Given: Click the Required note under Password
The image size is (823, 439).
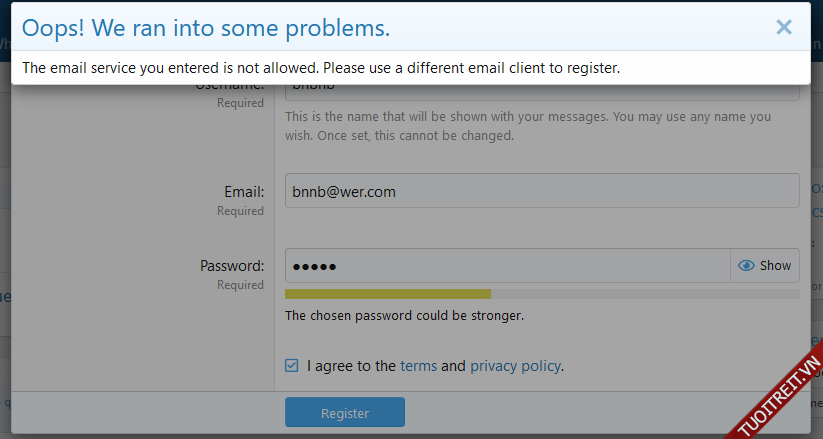Looking at the screenshot, I should (x=240, y=285).
